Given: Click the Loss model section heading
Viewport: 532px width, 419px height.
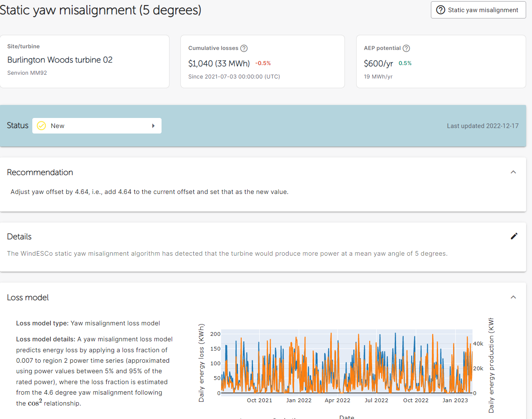Looking at the screenshot, I should [x=28, y=297].
